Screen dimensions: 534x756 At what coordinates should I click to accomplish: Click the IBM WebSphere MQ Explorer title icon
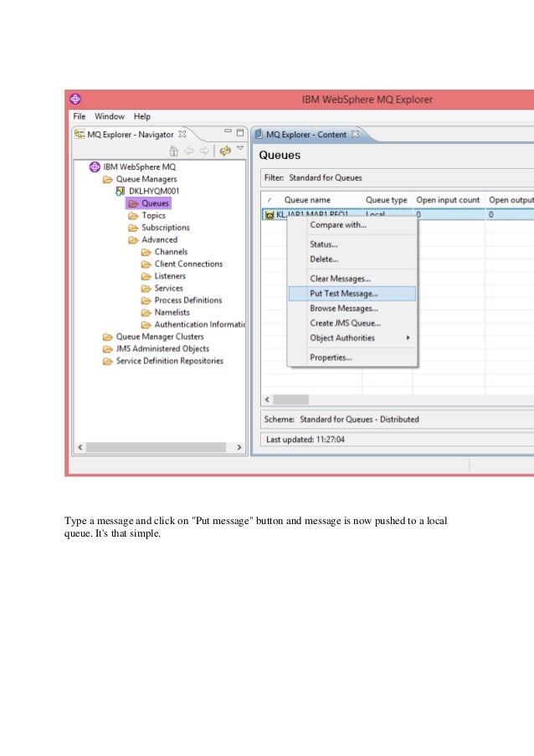[75, 99]
